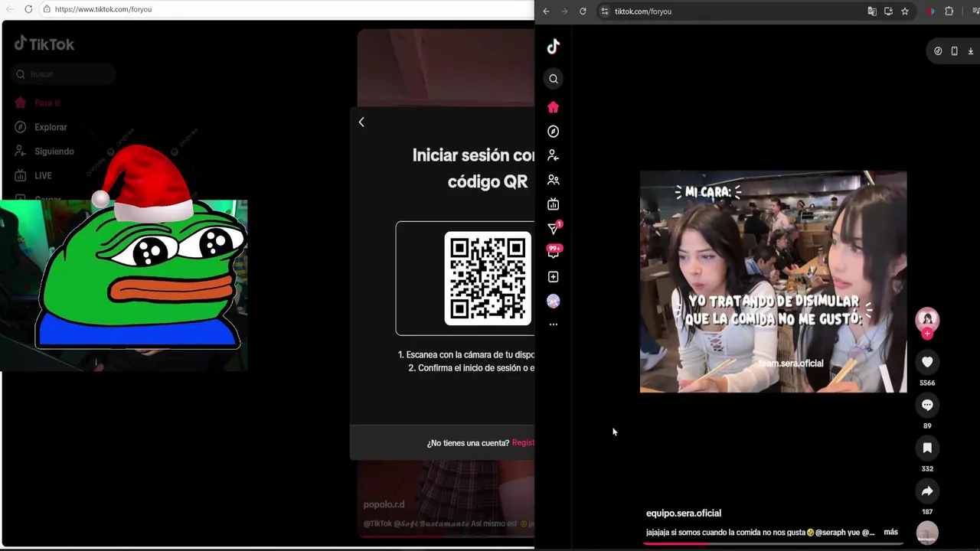The height and width of the screenshot is (551, 980).
Task: Click the TikTok logo in left window
Action: 44,44
